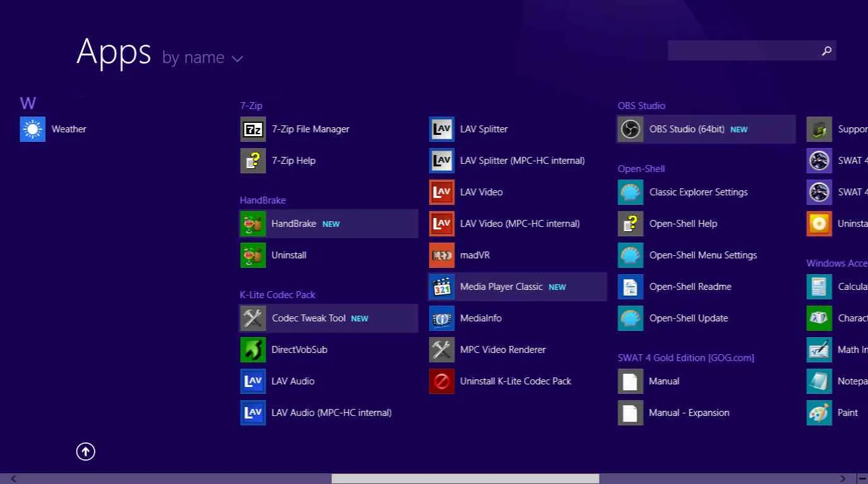Image resolution: width=868 pixels, height=484 pixels.
Task: Click the 'HandBrake' group header
Action: pos(262,200)
